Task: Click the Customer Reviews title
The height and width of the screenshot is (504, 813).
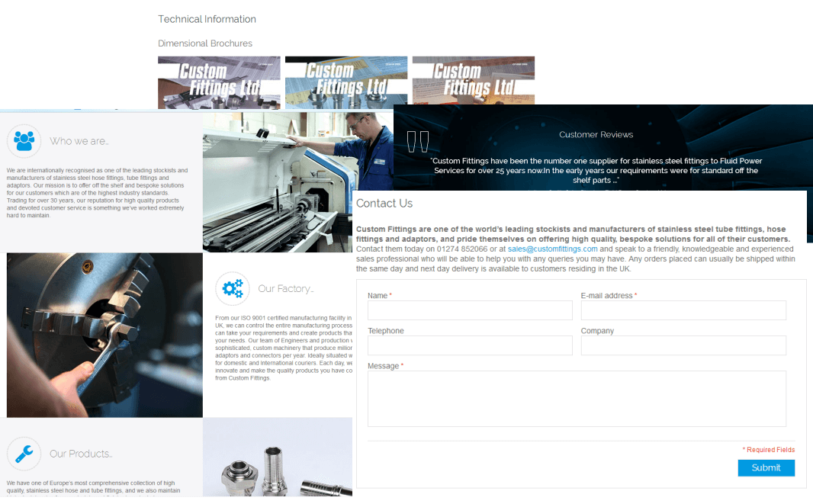Action: click(596, 135)
